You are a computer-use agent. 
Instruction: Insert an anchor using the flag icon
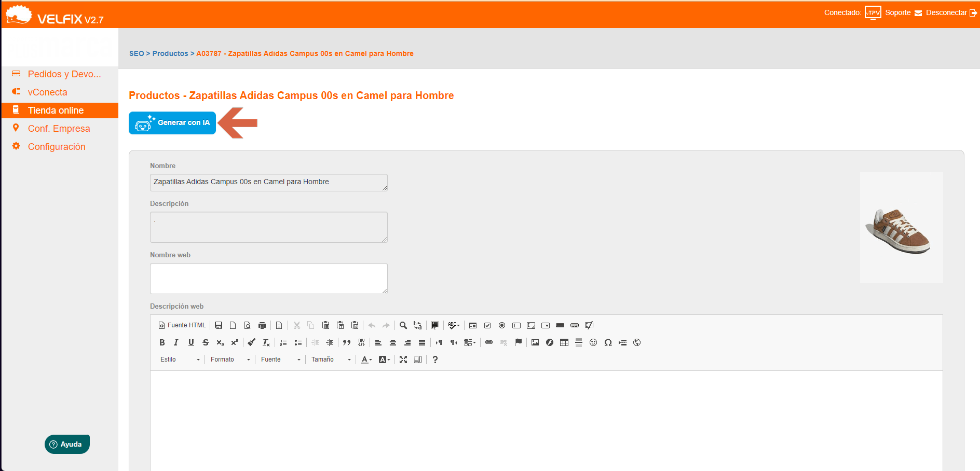pyautogui.click(x=518, y=342)
